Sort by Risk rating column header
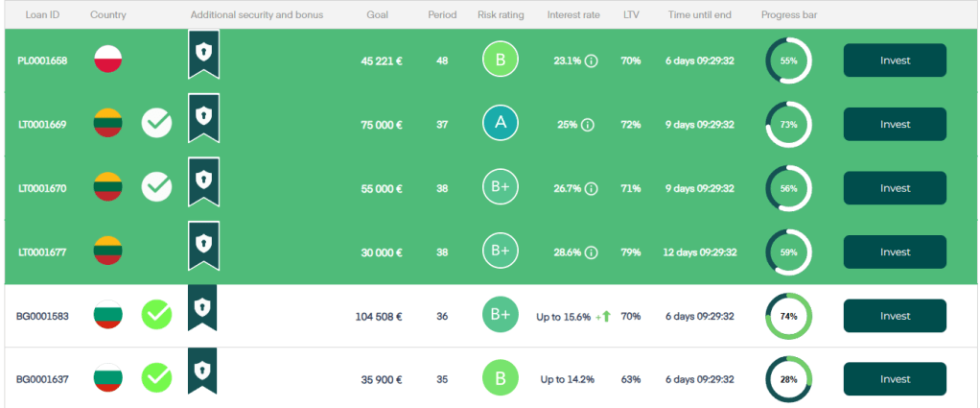This screenshot has width=980, height=408. click(x=501, y=15)
